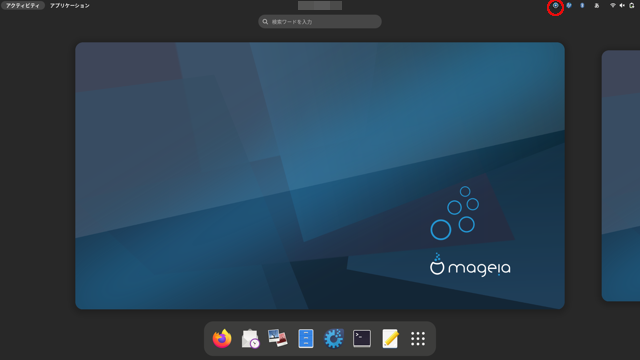
Task: Click the volume speaker icon
Action: pos(622,6)
